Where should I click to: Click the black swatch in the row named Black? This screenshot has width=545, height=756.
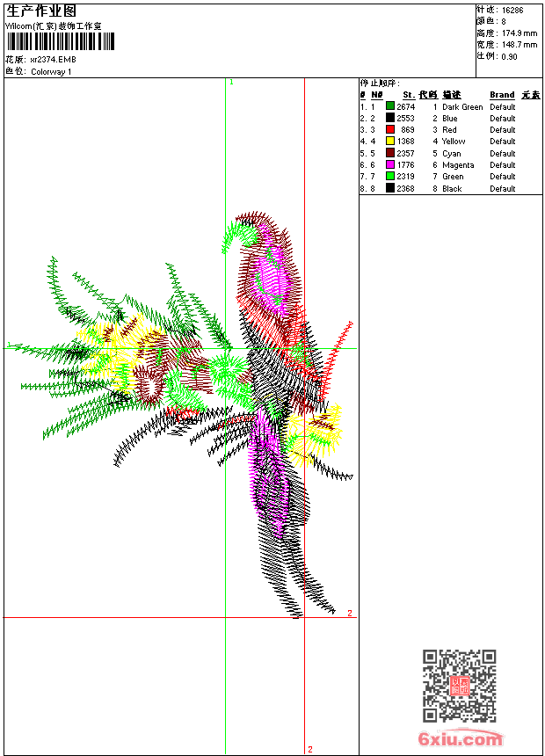390,188
